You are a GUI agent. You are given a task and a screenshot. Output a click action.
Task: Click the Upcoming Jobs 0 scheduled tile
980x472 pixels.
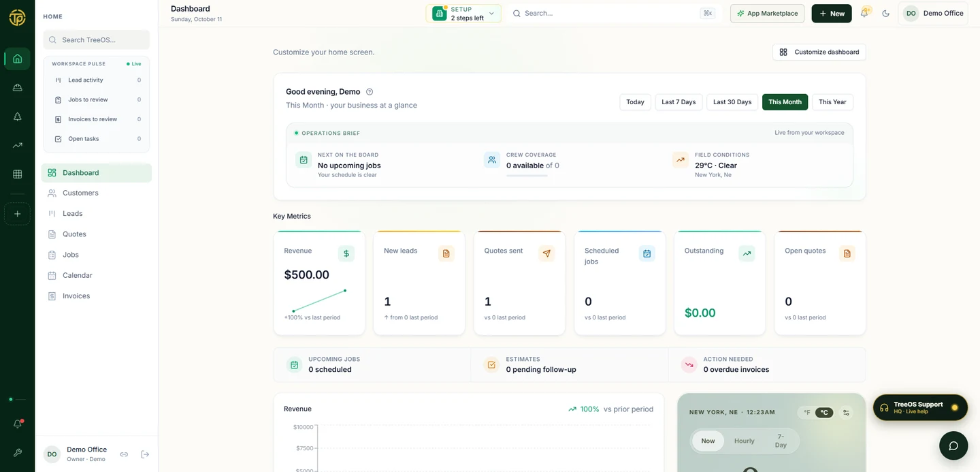(372, 365)
